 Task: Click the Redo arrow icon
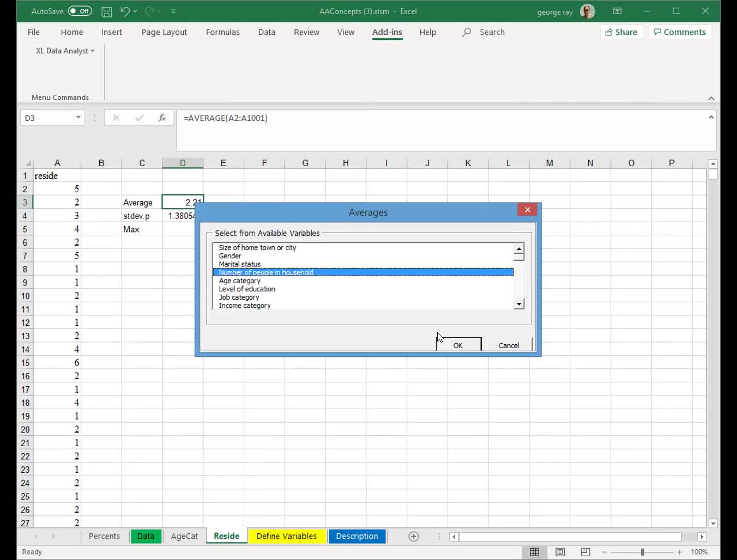point(149,11)
